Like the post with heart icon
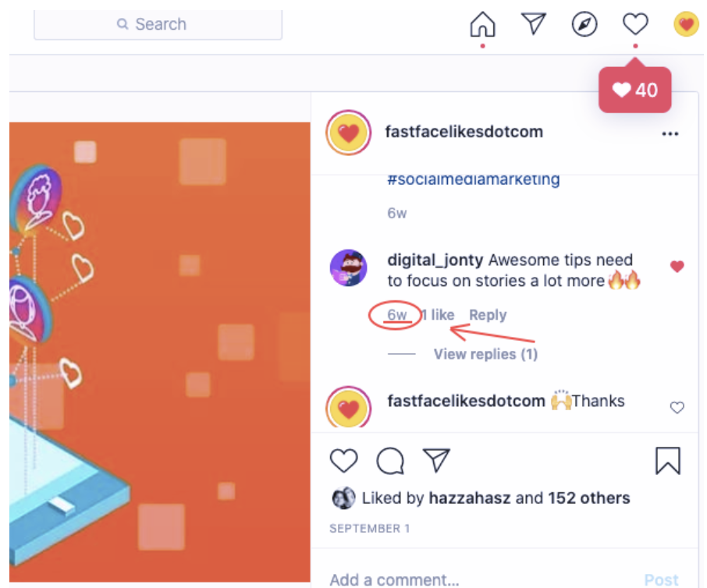 click(x=343, y=460)
